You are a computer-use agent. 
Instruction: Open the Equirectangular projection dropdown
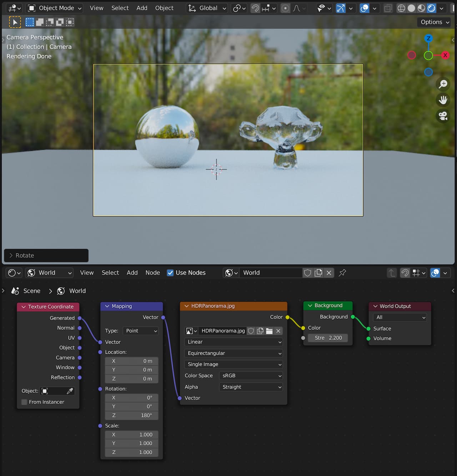point(234,353)
